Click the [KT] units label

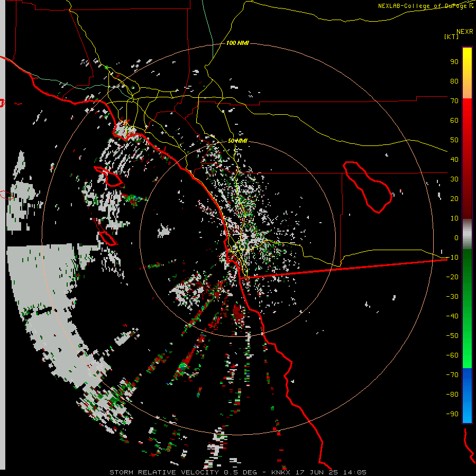[x=451, y=36]
